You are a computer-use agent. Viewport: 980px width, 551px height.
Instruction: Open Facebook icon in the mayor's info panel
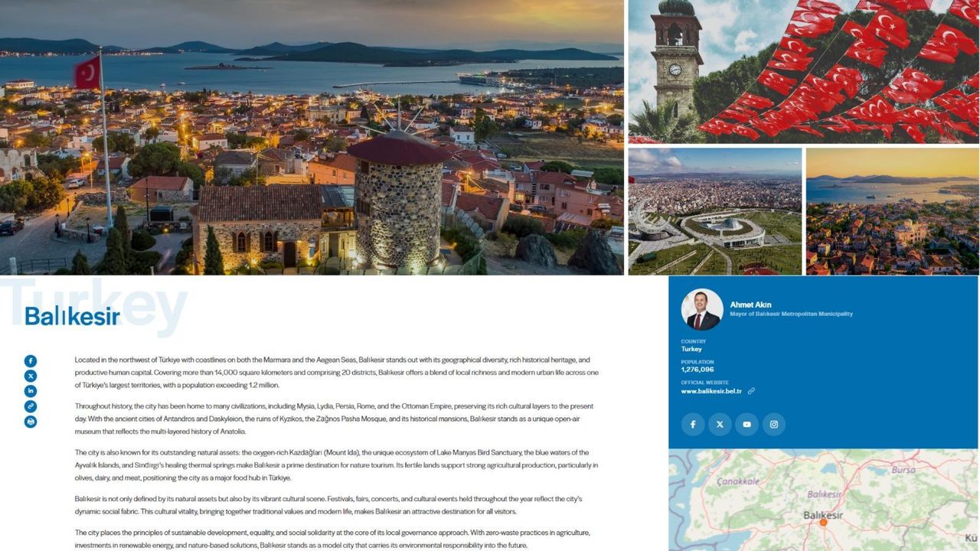pyautogui.click(x=693, y=424)
